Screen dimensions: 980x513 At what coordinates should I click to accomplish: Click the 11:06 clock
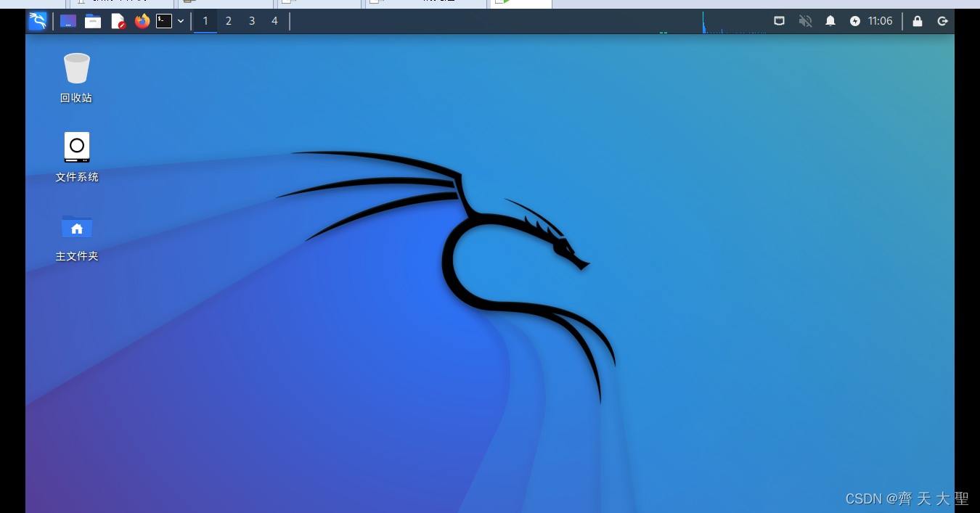(880, 21)
